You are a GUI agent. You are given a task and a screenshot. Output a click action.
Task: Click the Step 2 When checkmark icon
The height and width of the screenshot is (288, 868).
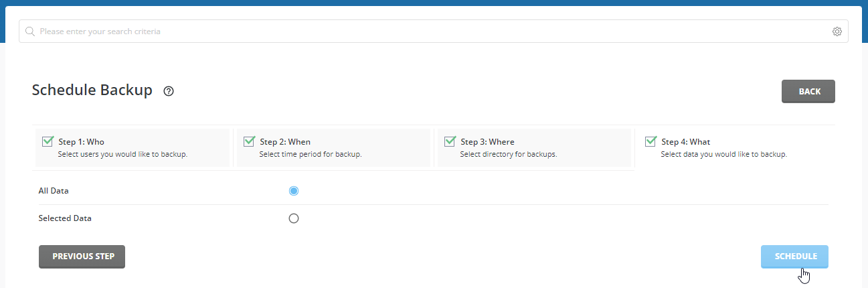pos(249,141)
